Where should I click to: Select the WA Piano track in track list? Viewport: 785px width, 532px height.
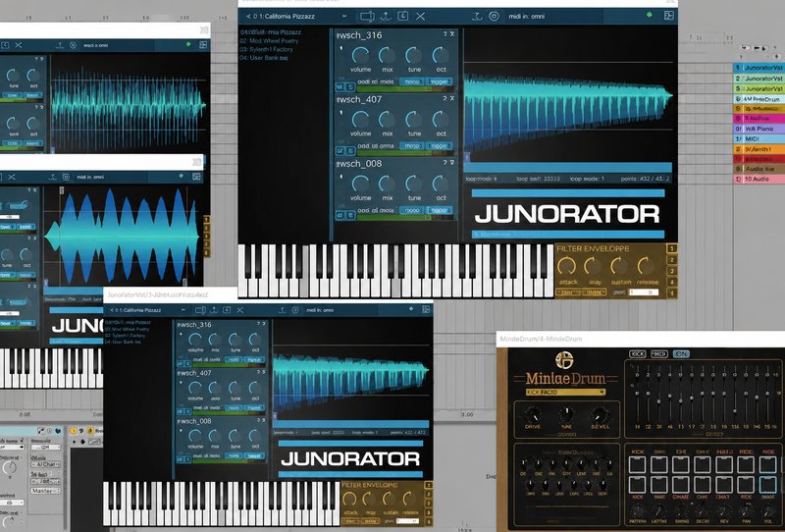(x=759, y=129)
